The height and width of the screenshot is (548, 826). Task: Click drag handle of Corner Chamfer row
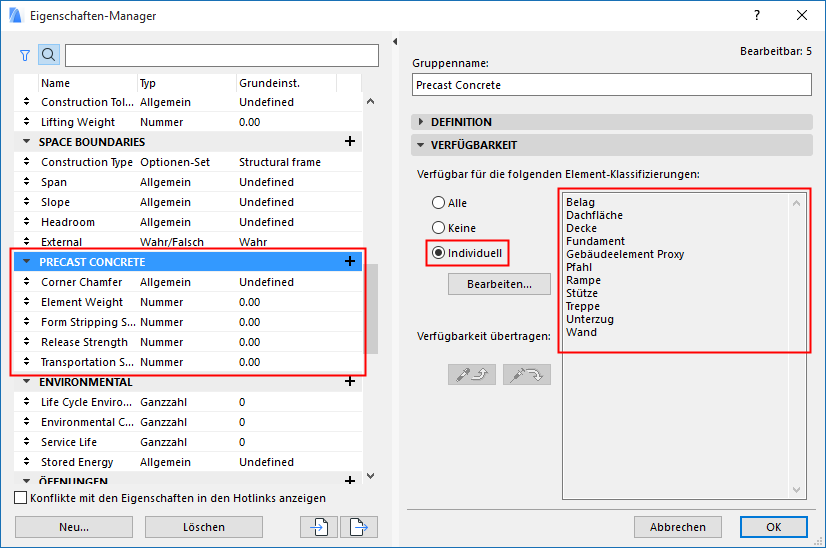click(26, 281)
